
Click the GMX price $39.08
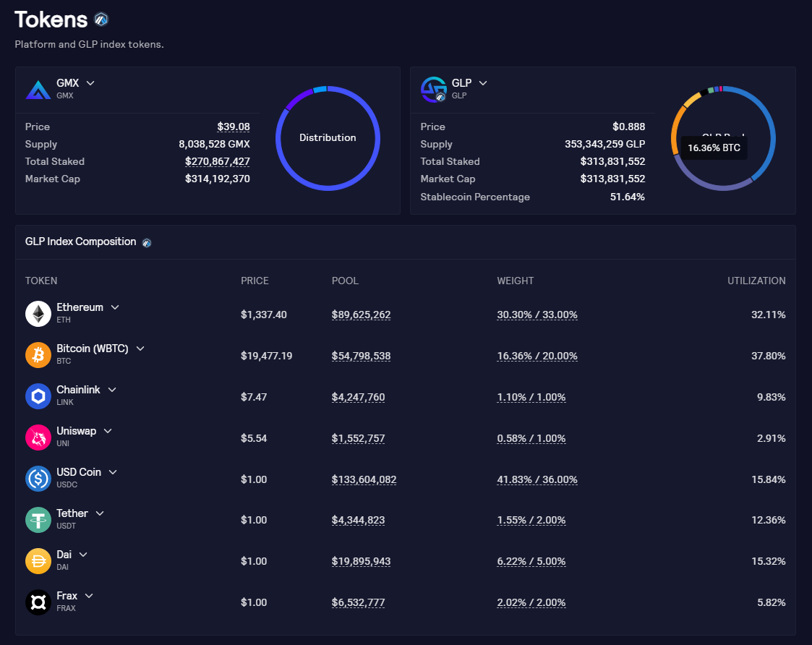click(234, 127)
